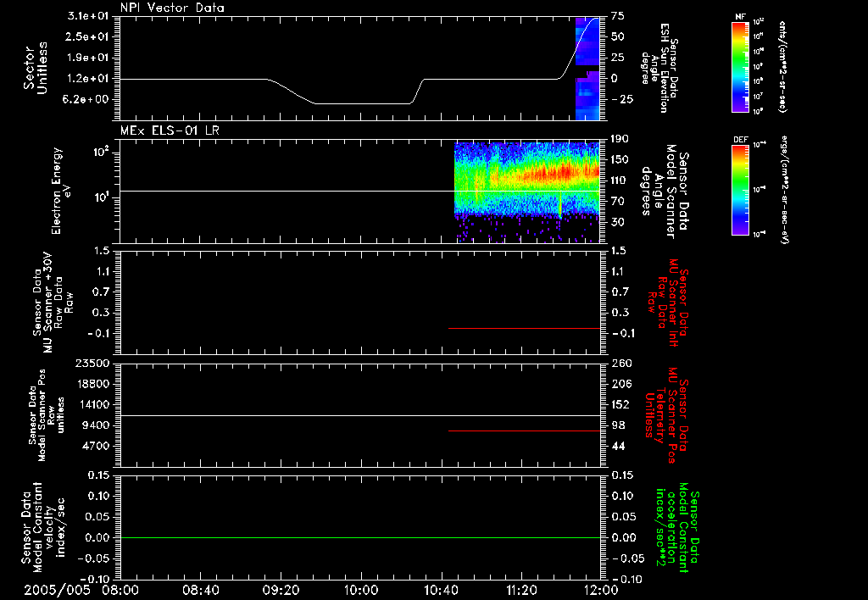Click the Model Scanner Pos Raw axis title
Viewport: 868px width, 600px height.
(47, 415)
